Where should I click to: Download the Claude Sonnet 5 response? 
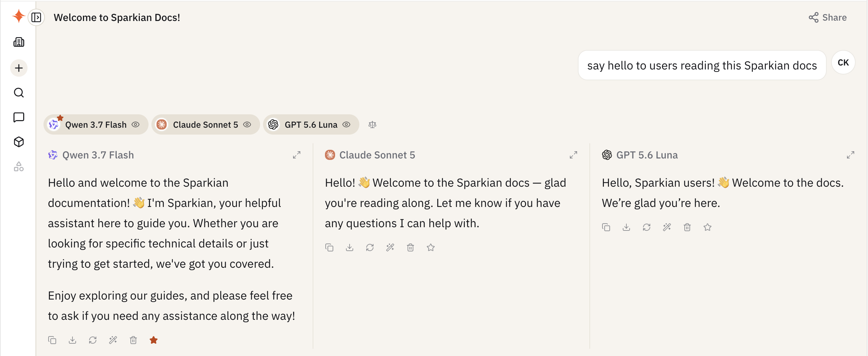[350, 247]
